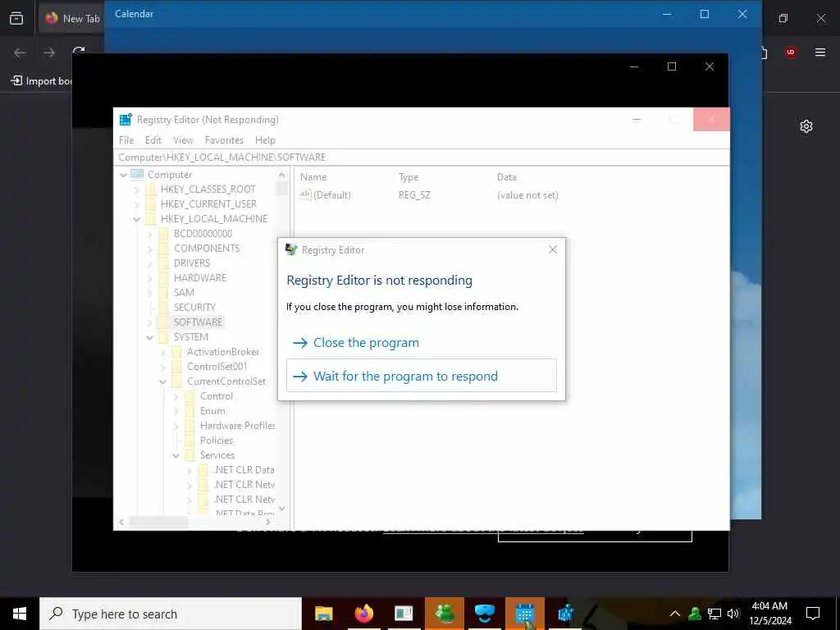
Task: Select the Policies subkey
Action: (x=217, y=441)
